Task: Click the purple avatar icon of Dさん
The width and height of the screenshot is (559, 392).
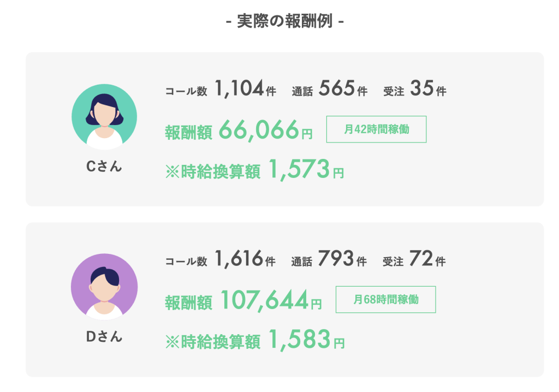Action: [104, 287]
